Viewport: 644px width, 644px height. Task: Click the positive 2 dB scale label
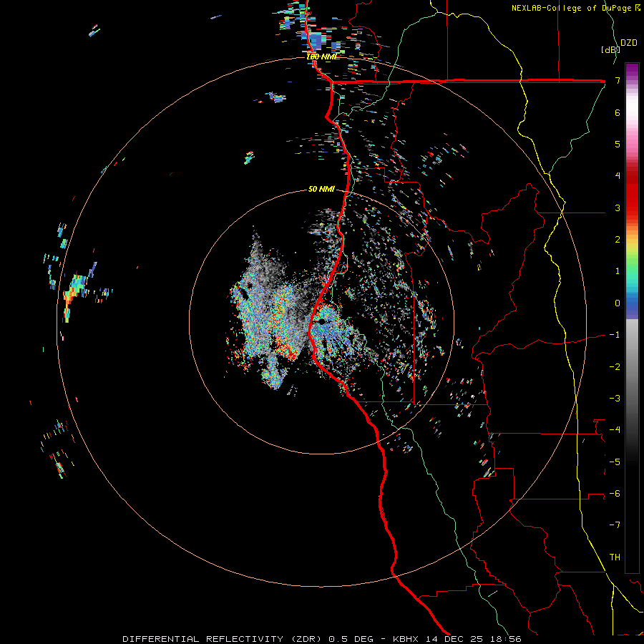(x=618, y=240)
